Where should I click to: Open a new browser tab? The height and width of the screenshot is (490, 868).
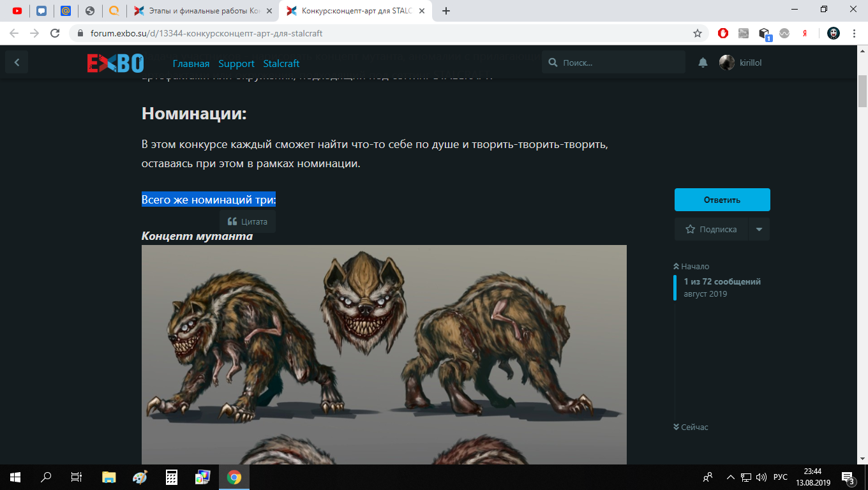(x=446, y=11)
